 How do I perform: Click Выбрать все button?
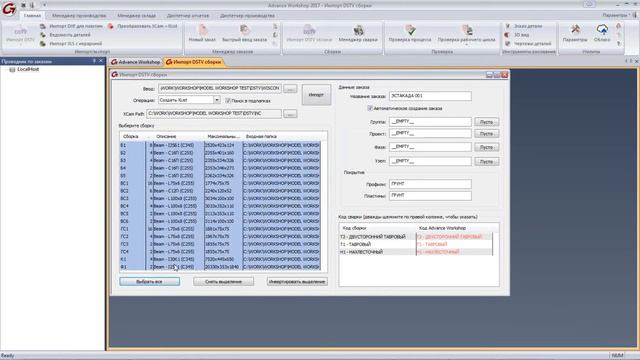coord(149,282)
